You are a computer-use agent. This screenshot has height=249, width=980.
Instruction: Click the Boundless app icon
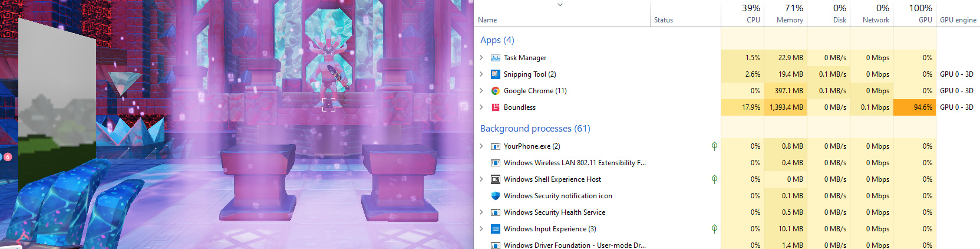pyautogui.click(x=496, y=107)
